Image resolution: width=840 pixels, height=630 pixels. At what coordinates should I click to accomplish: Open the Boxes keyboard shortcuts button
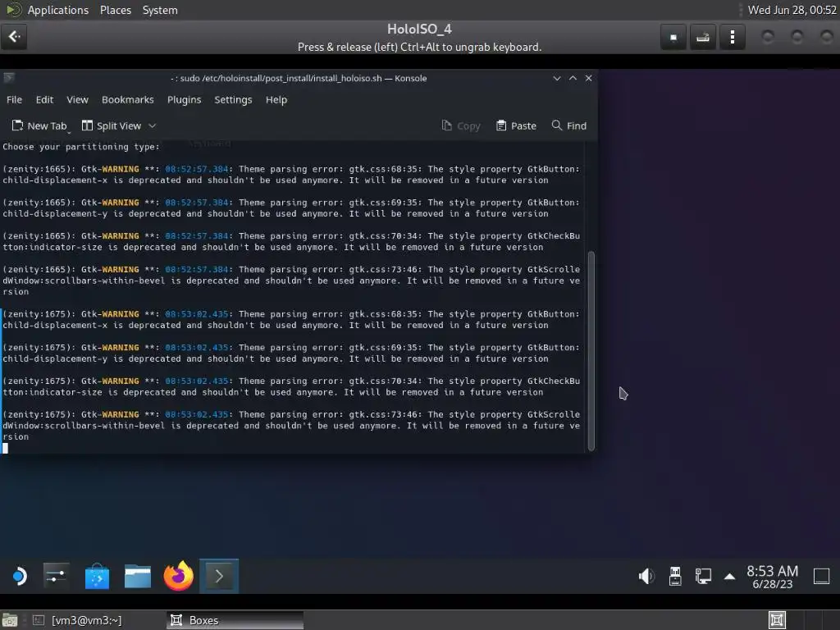pos(703,37)
